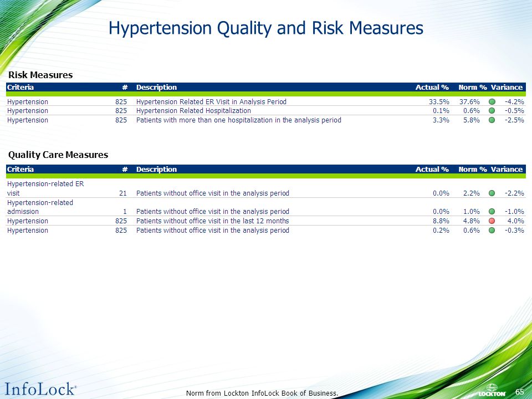Click 'Hypertension Related ER Visit in Analysis Period'
532x399 pixels.
click(x=211, y=102)
